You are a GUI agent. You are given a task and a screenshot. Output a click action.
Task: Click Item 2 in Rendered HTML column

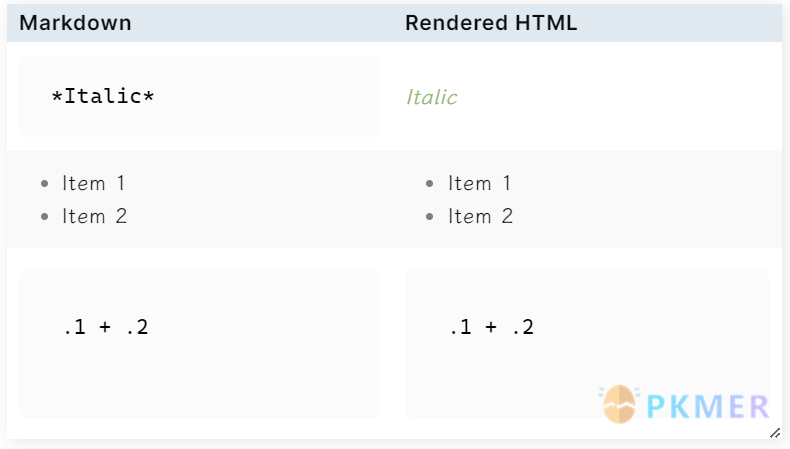pyautogui.click(x=481, y=216)
